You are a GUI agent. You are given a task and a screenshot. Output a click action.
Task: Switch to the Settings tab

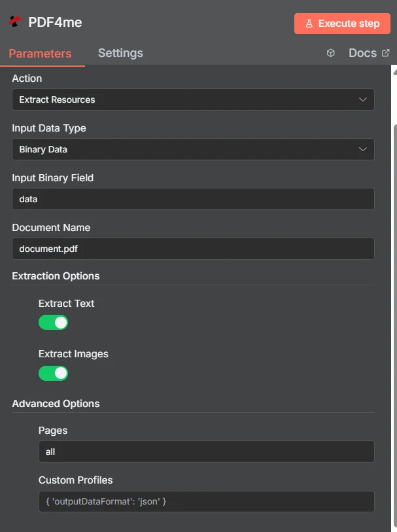click(120, 52)
